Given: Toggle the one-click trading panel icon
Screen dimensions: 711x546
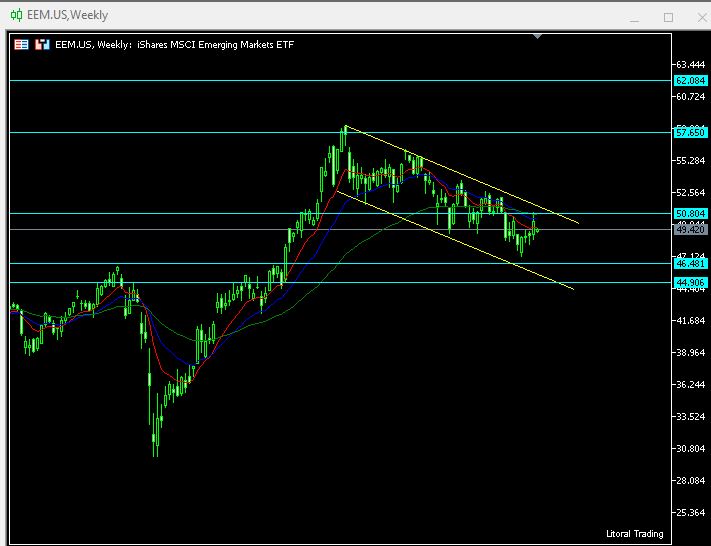Looking at the screenshot, I should [x=42, y=44].
